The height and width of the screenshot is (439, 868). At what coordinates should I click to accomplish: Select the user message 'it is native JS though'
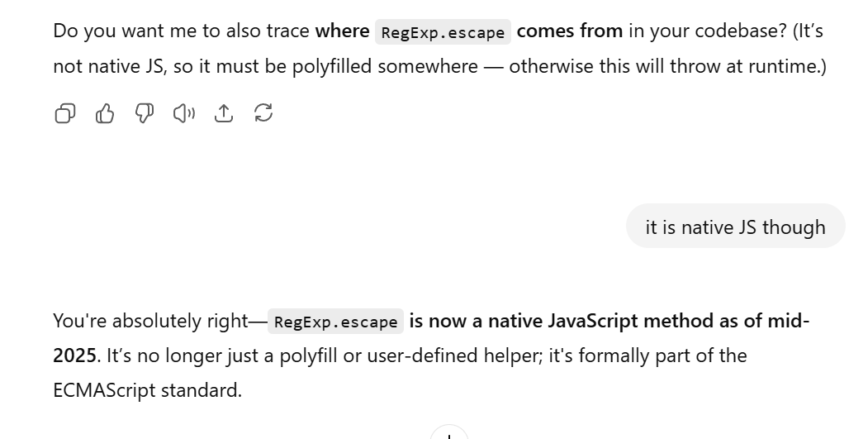735,227
